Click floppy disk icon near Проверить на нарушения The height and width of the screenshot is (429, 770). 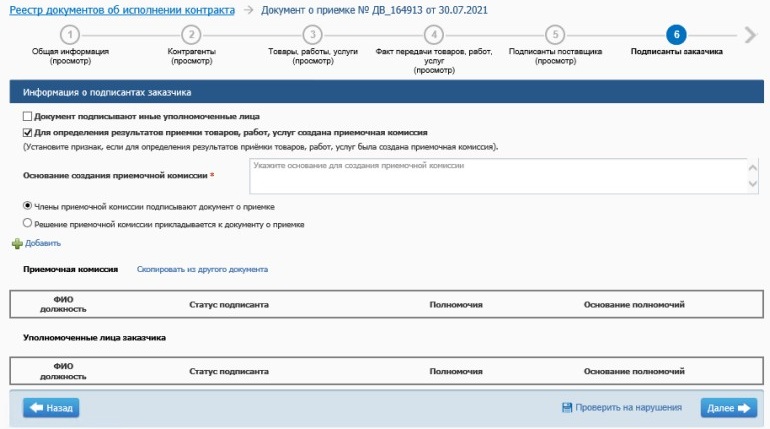(567, 407)
